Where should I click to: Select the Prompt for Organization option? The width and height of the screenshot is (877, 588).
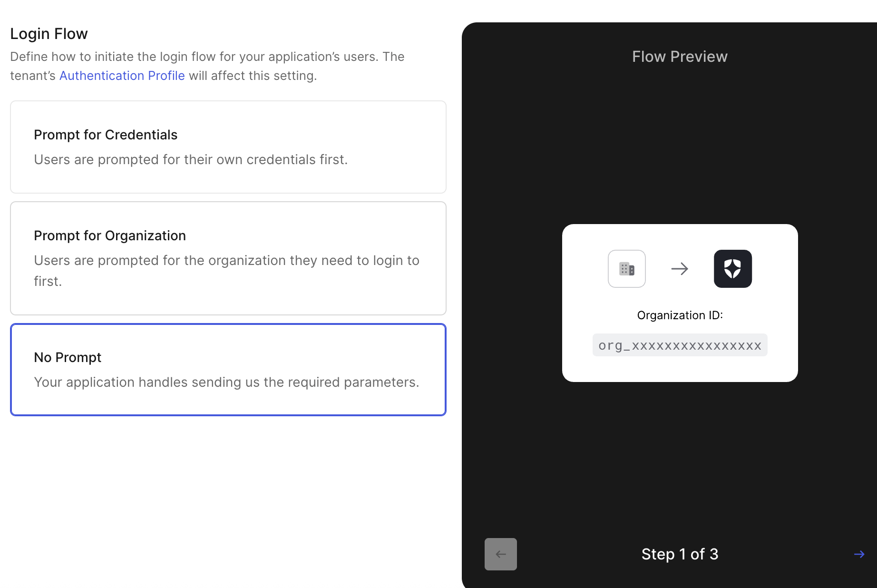coord(228,258)
